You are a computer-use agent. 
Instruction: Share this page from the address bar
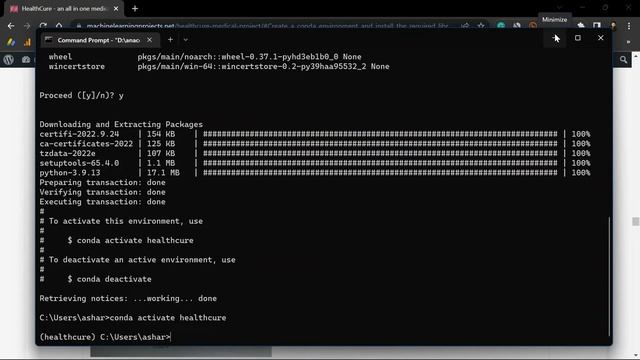(465, 26)
